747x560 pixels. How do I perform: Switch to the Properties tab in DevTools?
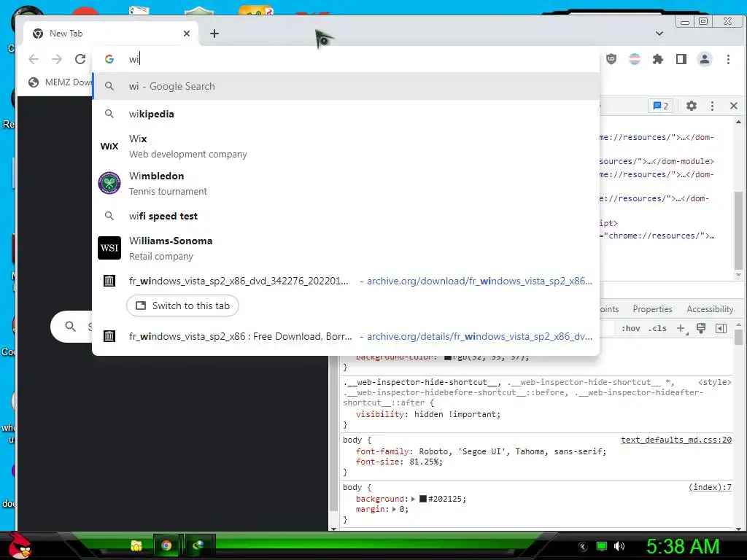tap(652, 309)
